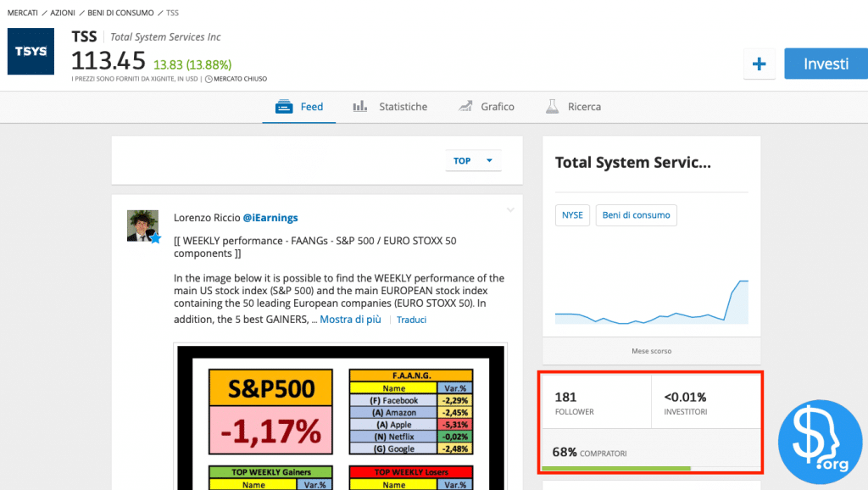Viewport: 868px width, 490px height.
Task: Click the Feed tab icon
Action: click(x=284, y=106)
